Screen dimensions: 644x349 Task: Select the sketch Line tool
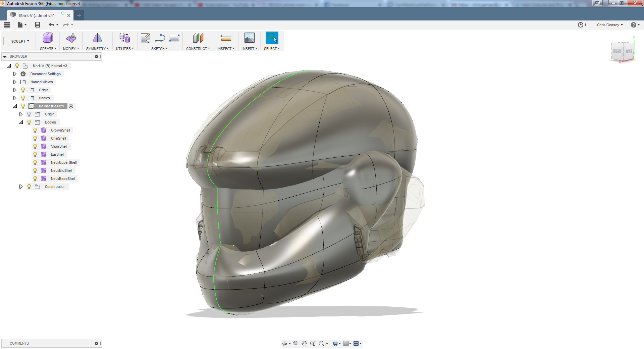pyautogui.click(x=160, y=38)
